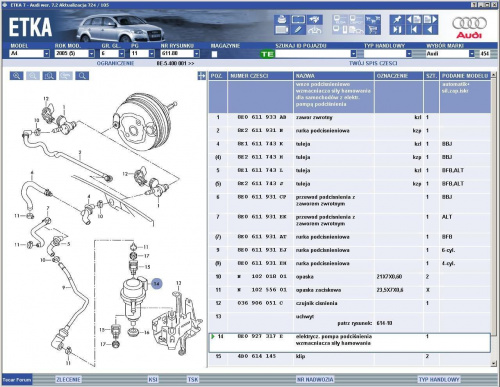Click the TWÓJ SPIS CZĘŚCI link
Screen dimensions: 500x387
click(x=373, y=63)
